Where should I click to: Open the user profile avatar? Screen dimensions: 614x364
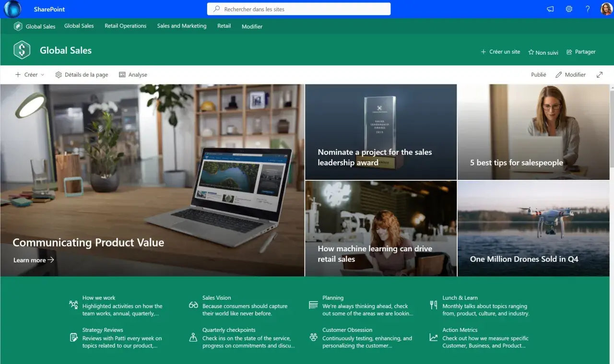[x=606, y=9]
